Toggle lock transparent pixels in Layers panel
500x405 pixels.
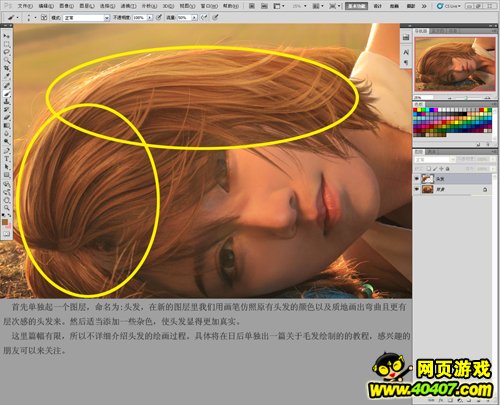tap(429, 169)
